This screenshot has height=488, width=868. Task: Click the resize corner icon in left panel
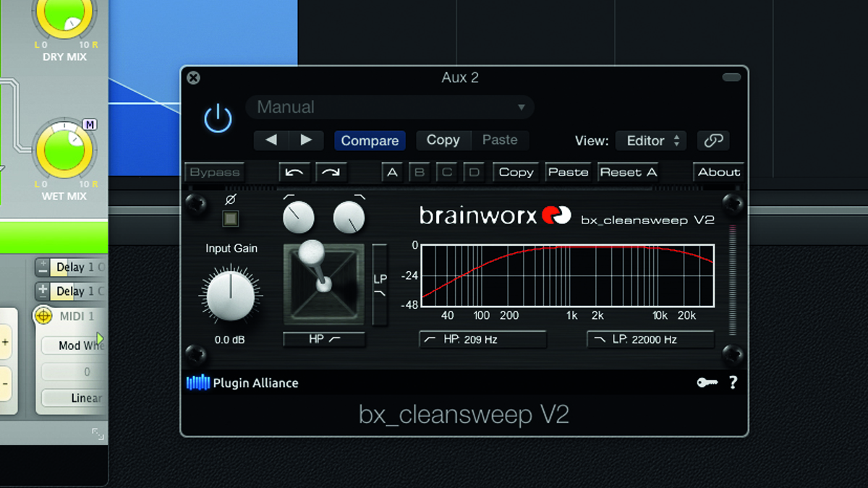click(98, 434)
